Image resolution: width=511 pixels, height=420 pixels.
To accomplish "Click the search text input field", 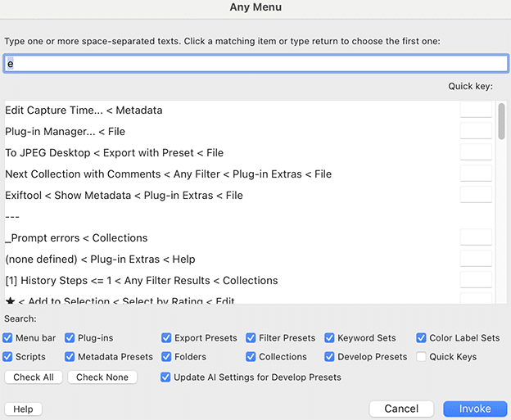I will [x=255, y=64].
